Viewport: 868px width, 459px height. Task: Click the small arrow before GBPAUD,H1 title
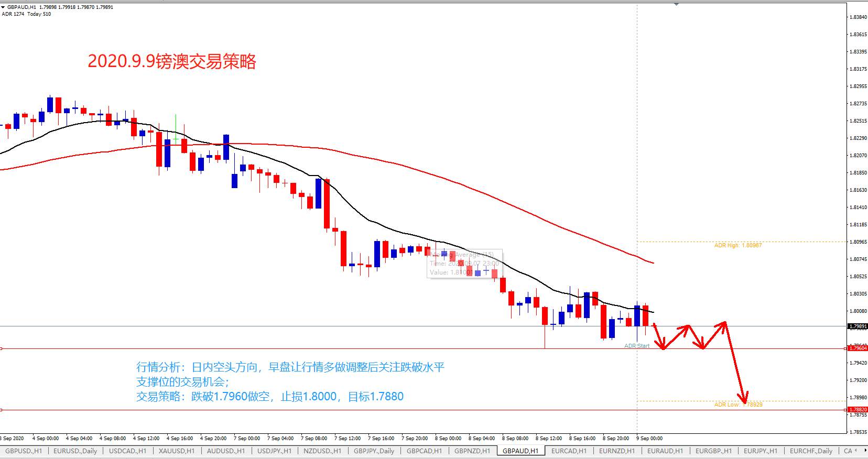[4, 7]
